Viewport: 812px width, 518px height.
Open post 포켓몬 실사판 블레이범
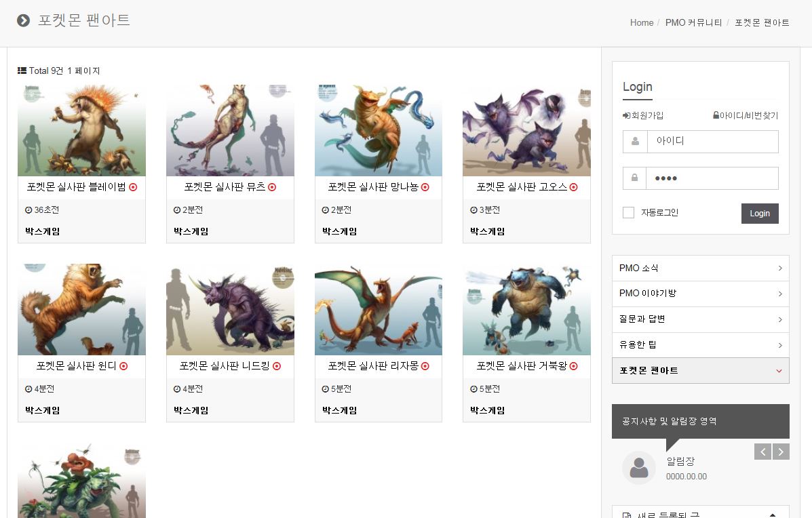(77, 187)
